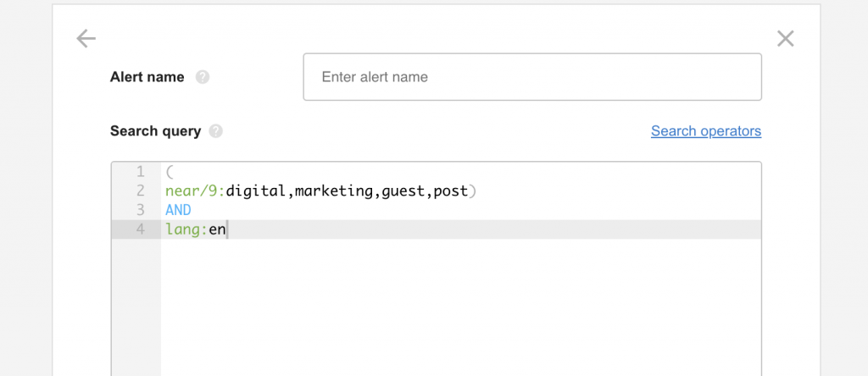
Task: Place cursor on the near/9: operator
Action: pyautogui.click(x=195, y=191)
